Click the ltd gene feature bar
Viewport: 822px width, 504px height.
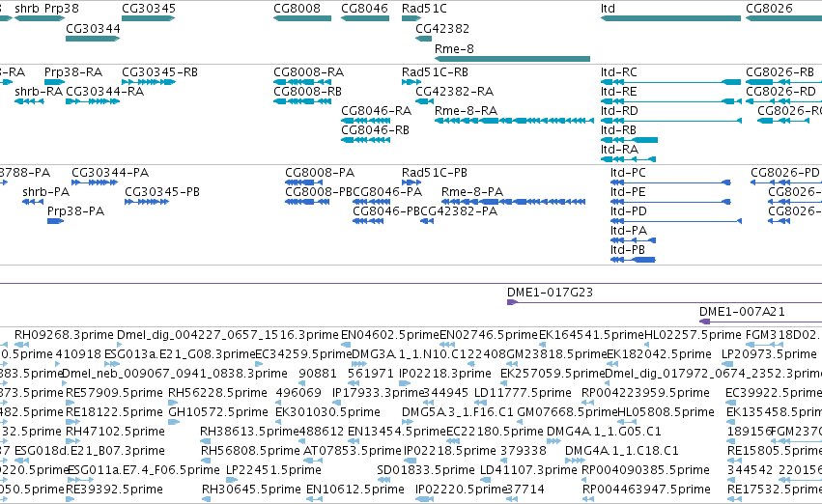click(x=670, y=18)
